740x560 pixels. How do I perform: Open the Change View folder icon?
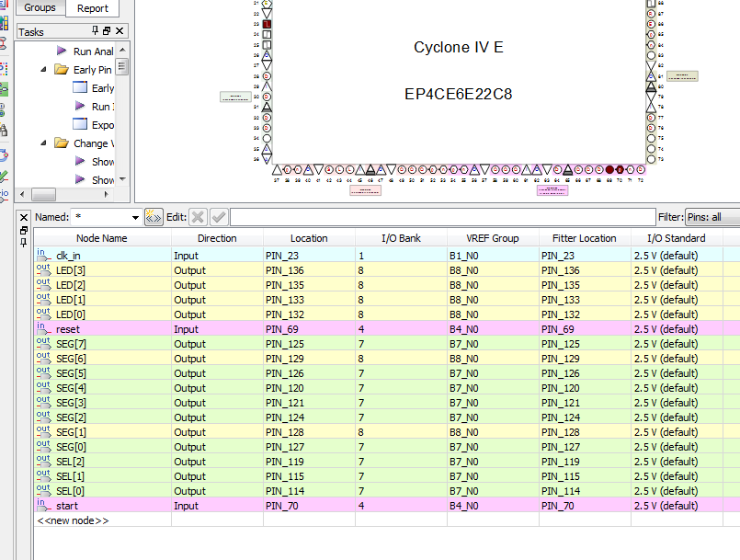pos(62,143)
